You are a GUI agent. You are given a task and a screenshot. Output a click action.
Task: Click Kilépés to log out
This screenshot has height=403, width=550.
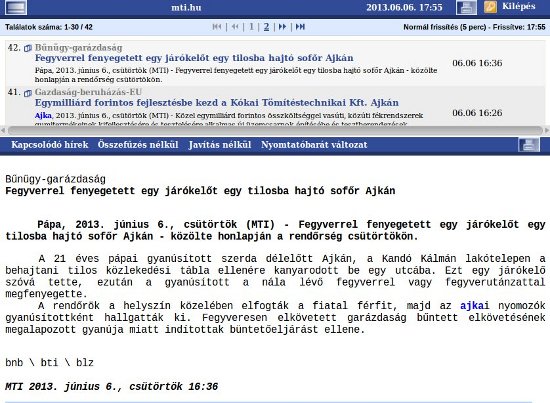pos(519,6)
